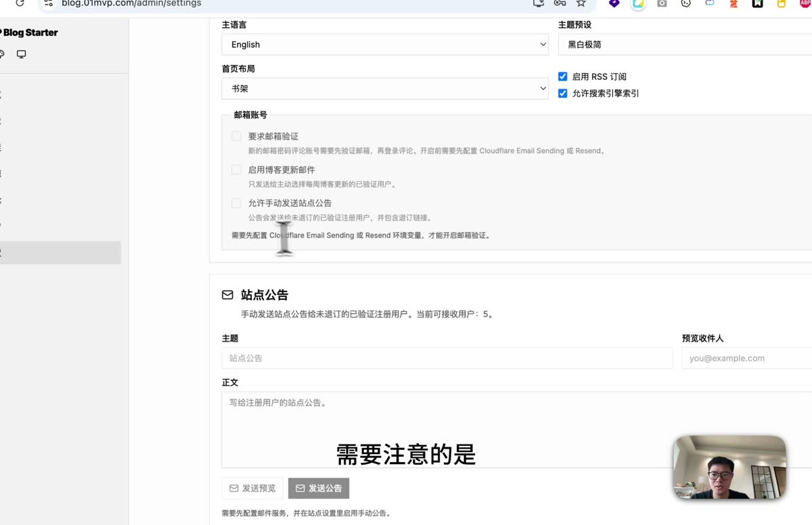Toggle the 启用博客更新邮件 checkbox
Screen dimensions: 812x525
tap(236, 170)
